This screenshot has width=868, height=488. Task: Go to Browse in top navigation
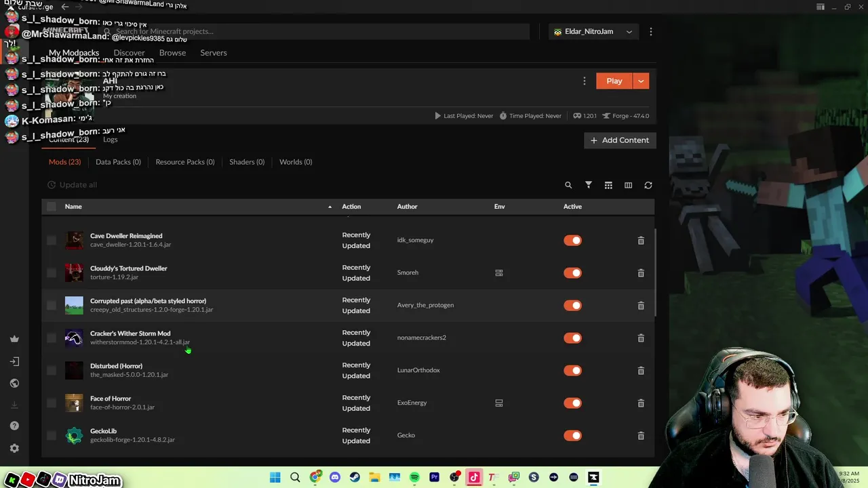[172, 53]
